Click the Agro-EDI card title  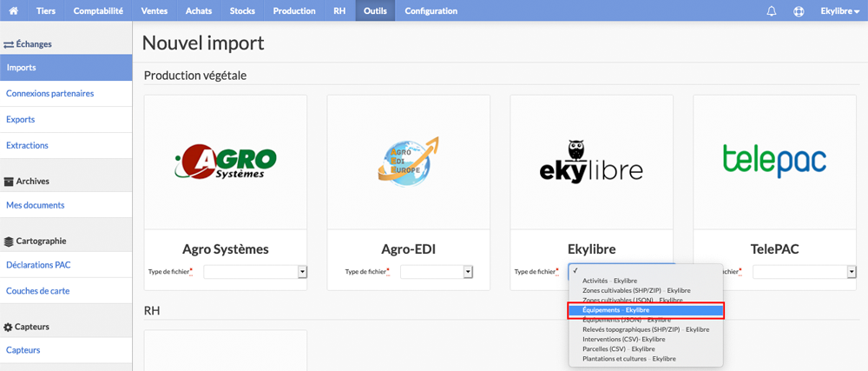(409, 249)
